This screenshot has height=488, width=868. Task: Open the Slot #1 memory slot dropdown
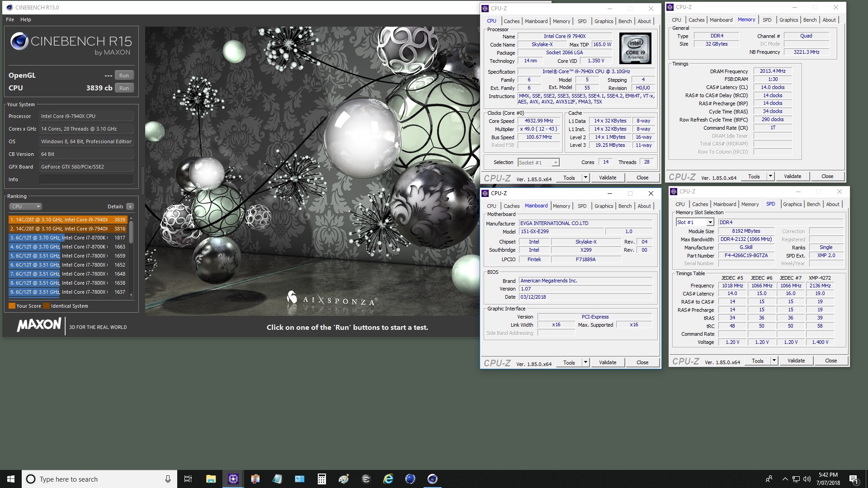[695, 222]
